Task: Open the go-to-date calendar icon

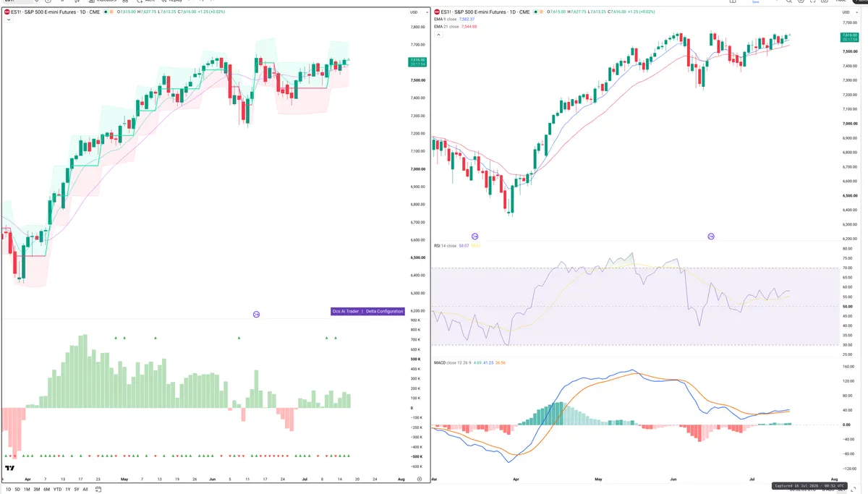Action: (98, 489)
